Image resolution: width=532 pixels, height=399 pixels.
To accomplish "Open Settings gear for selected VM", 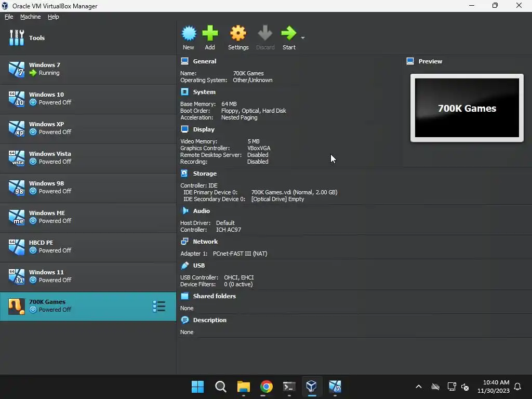I will tap(238, 33).
